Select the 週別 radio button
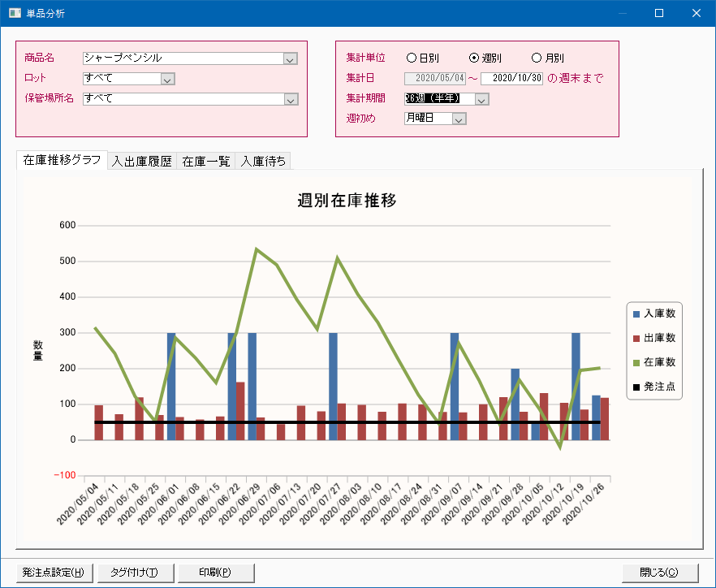Screen dimensions: 716x588 tap(475, 58)
